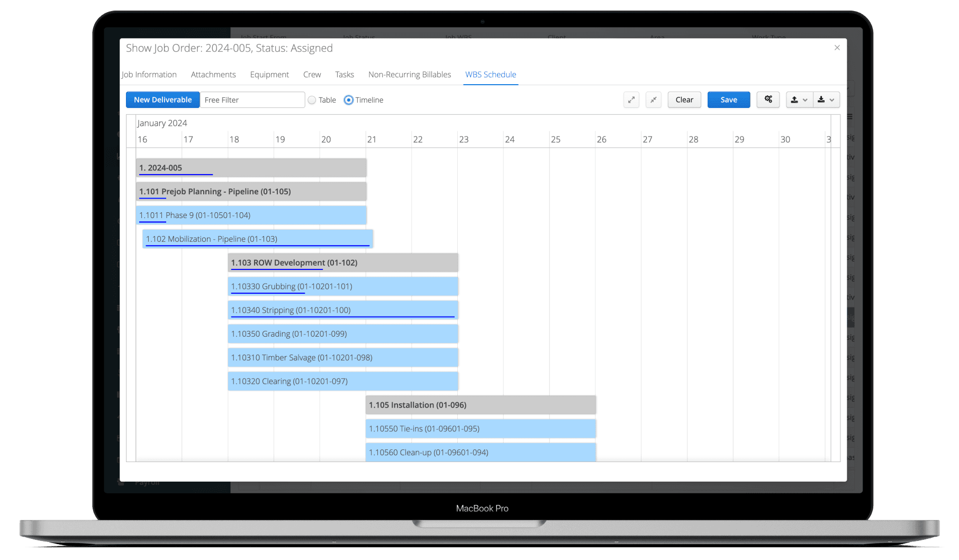Viewport: 959px width, 560px height.
Task: Expand export options beside the download icon
Action: coord(832,100)
